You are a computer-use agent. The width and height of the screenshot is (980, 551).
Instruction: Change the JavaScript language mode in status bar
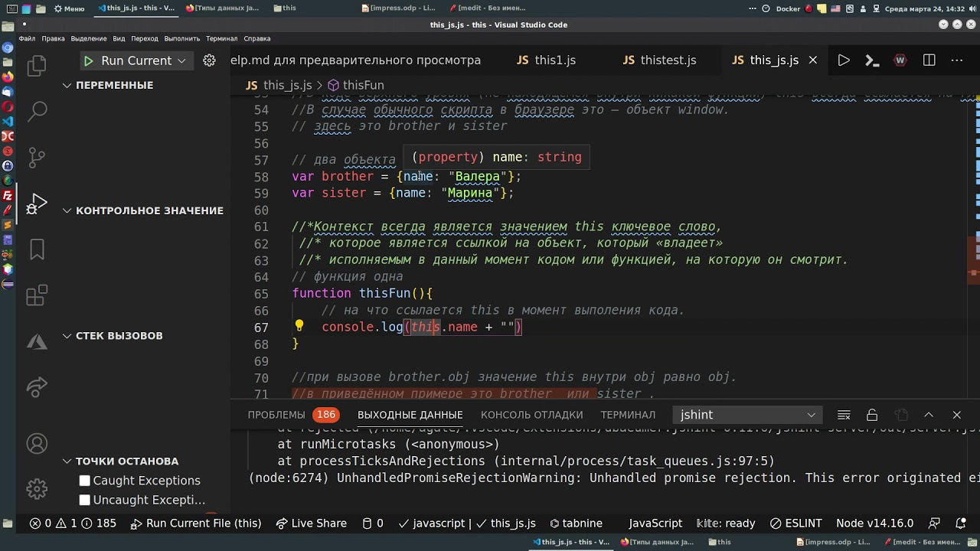point(655,523)
